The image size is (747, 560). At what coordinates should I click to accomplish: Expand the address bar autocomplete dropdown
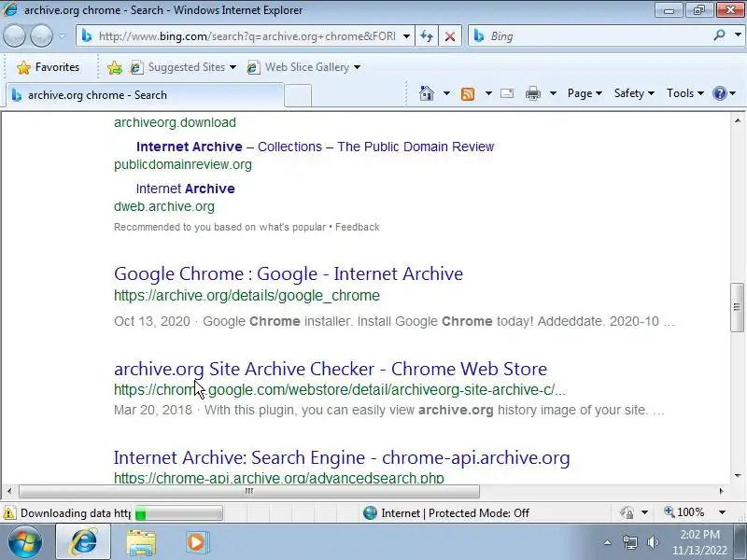(406, 36)
